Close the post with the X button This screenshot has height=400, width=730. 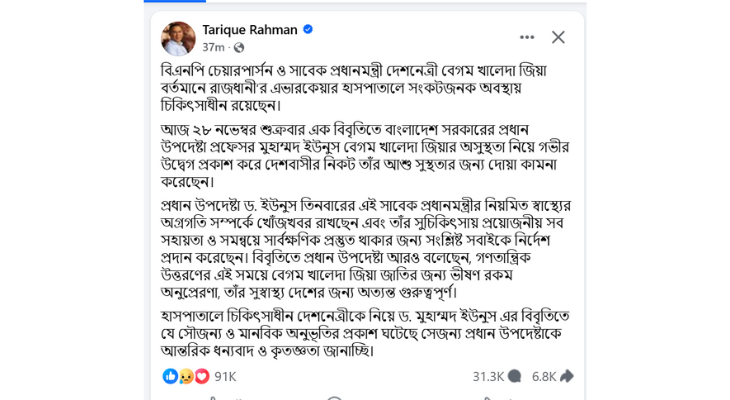click(x=558, y=37)
